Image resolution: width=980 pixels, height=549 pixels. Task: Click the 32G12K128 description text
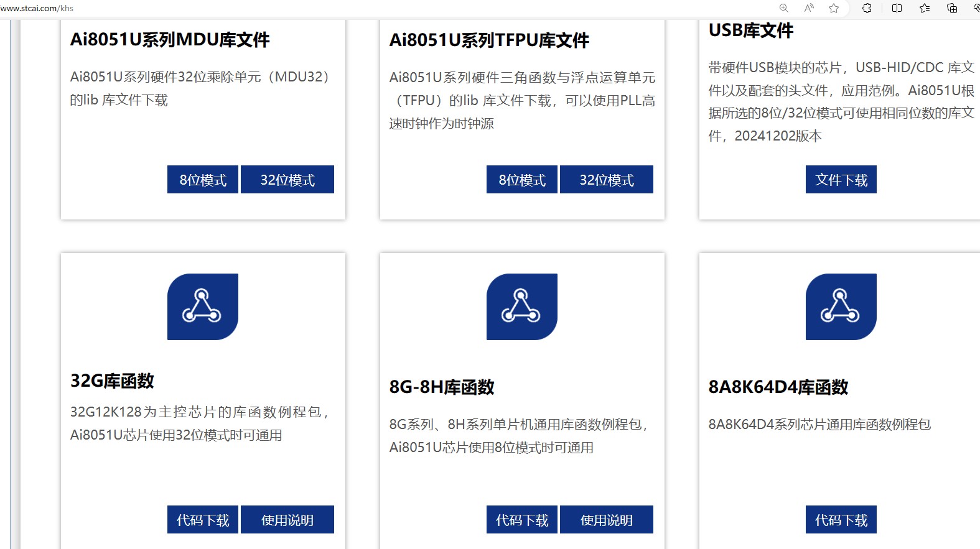pyautogui.click(x=200, y=423)
